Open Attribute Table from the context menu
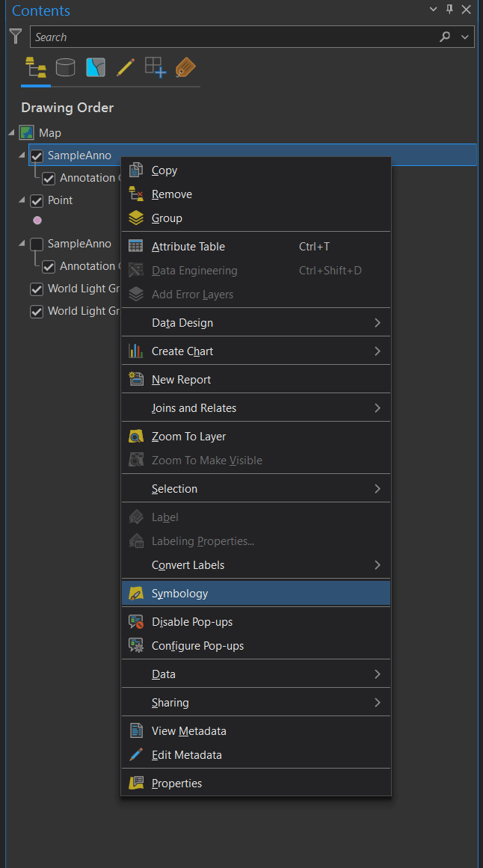Screen dimensions: 483x868 pyautogui.click(x=187, y=246)
